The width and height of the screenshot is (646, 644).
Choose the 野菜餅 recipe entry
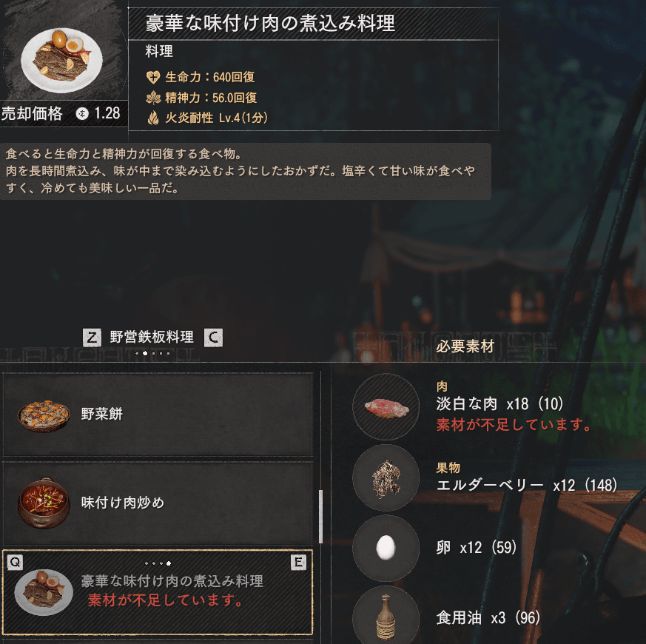click(158, 415)
